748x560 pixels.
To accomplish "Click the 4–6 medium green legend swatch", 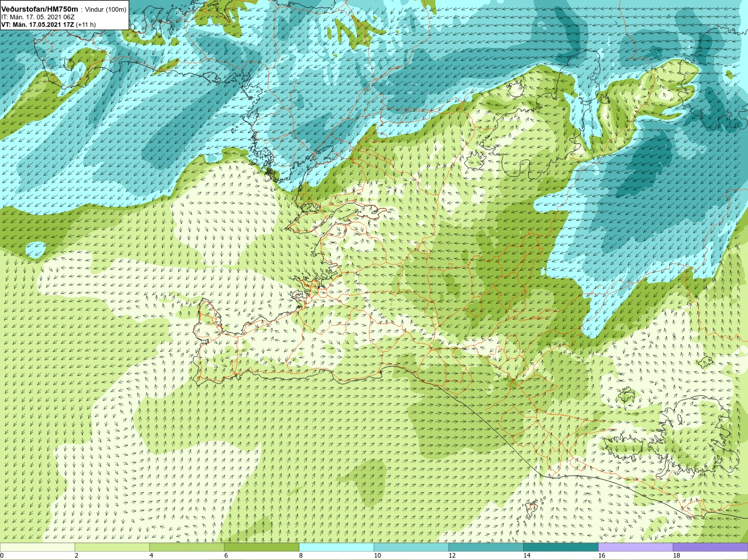I will click(187, 547).
